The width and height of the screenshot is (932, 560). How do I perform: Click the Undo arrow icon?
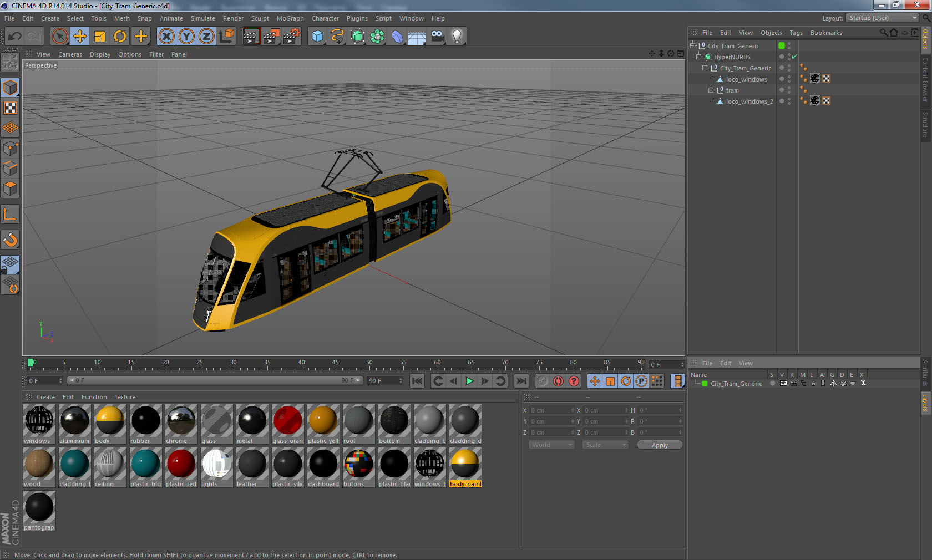pyautogui.click(x=15, y=37)
